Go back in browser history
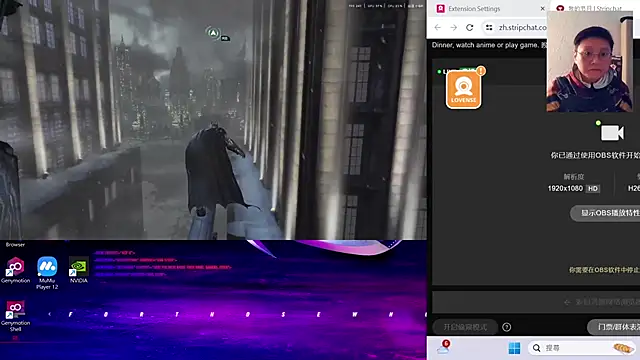 pyautogui.click(x=438, y=27)
